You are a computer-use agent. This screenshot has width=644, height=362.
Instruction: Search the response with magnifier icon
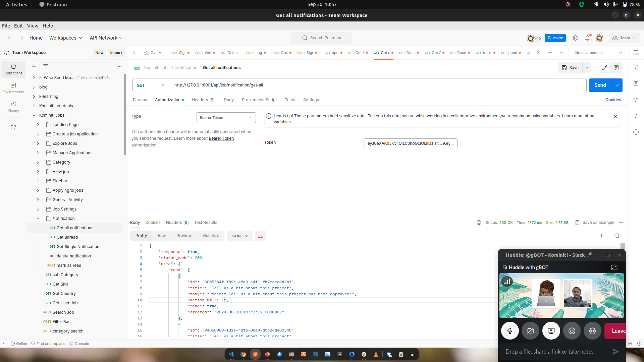click(x=617, y=236)
